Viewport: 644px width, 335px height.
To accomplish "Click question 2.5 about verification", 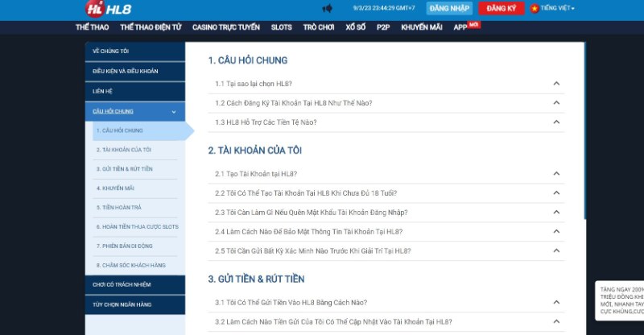I will [313, 251].
